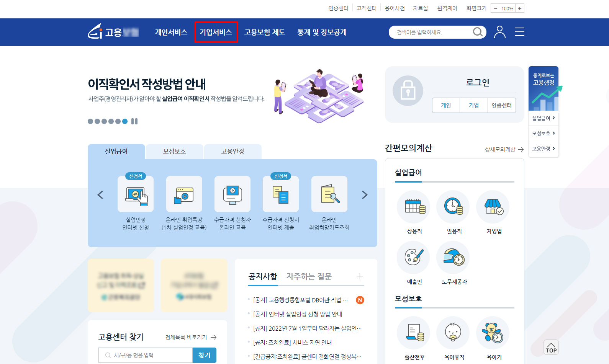The width and height of the screenshot is (609, 364).
Task: Open 통계로보는 고용행정 banner
Action: (x=544, y=88)
